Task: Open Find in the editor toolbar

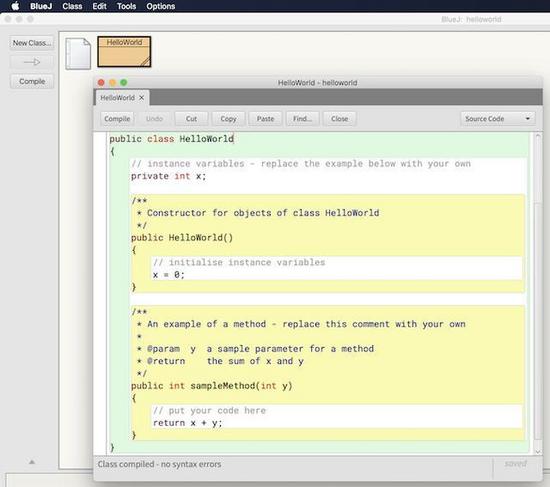Action: 302,119
